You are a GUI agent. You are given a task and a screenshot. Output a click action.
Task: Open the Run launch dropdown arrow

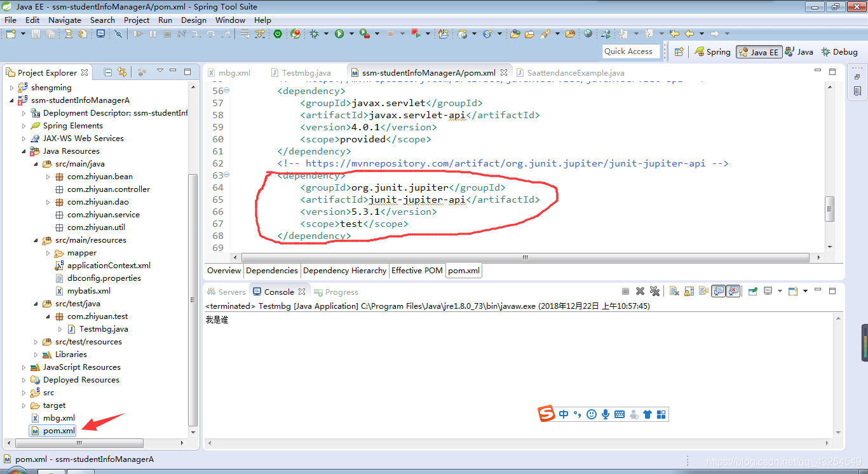[x=351, y=34]
